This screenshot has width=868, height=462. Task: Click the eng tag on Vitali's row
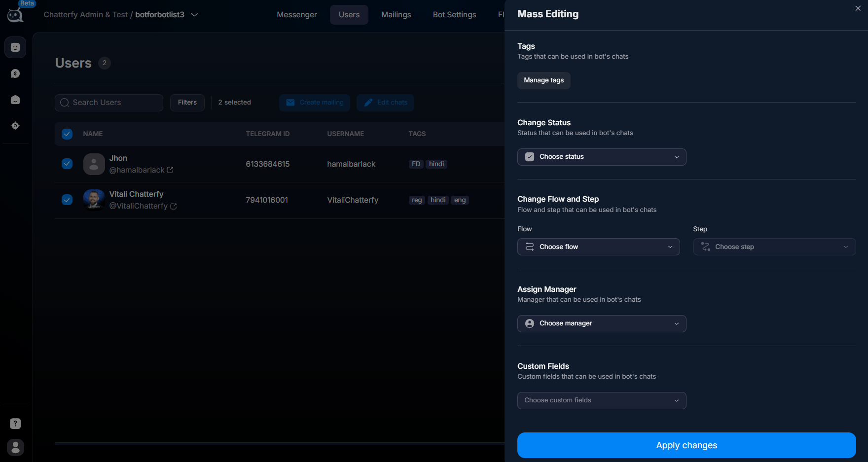click(x=460, y=200)
